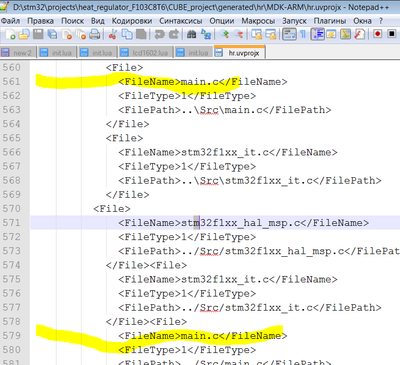Toggle word wrap toolbar button
This screenshot has height=365, width=400.
(289, 34)
